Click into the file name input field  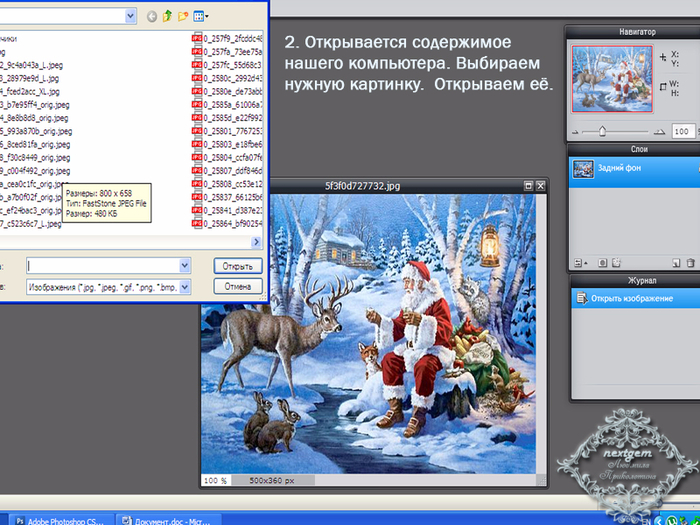(103, 266)
